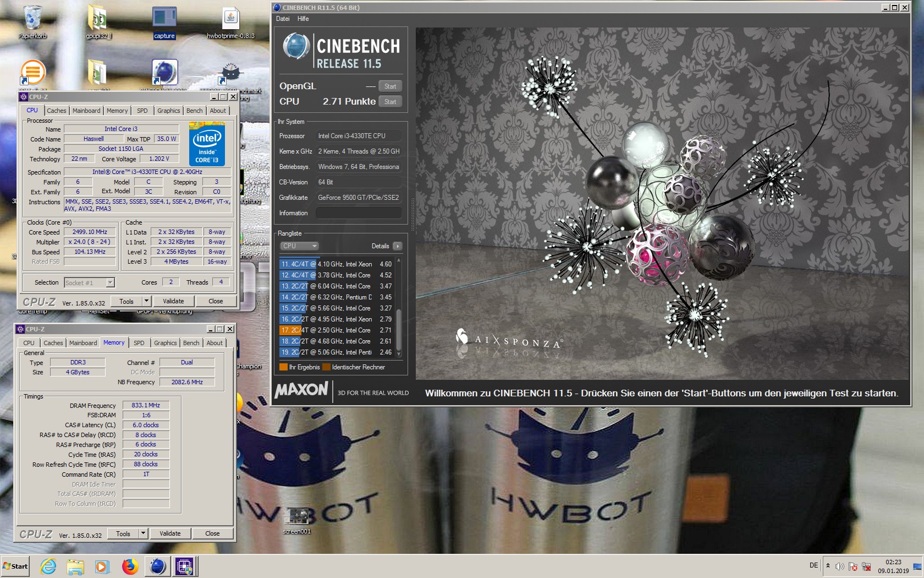
Task: Expand Tools dropdown arrow in top CPU-Z
Action: coord(146,301)
